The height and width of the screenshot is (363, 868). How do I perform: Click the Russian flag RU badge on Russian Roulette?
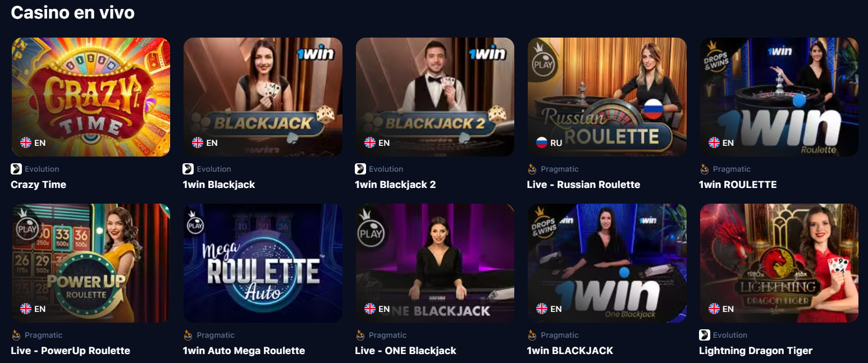549,143
